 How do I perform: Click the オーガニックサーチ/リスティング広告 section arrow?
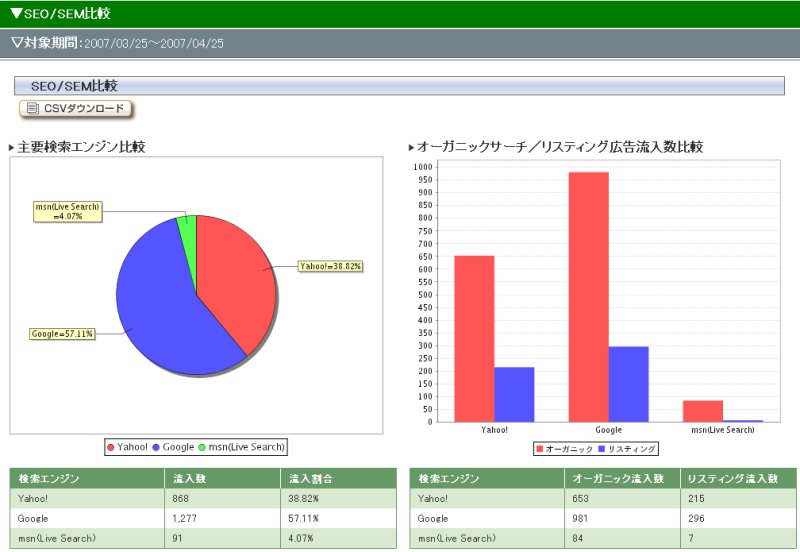(x=411, y=148)
